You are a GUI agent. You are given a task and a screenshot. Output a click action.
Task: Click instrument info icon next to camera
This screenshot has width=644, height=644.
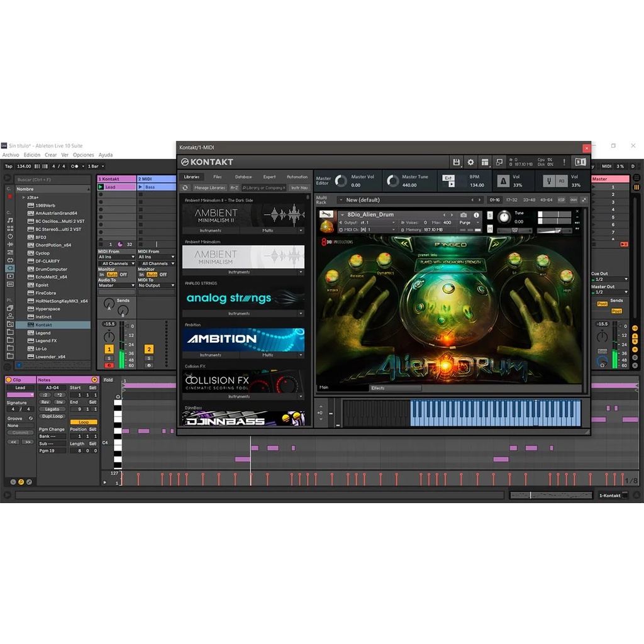476,215
